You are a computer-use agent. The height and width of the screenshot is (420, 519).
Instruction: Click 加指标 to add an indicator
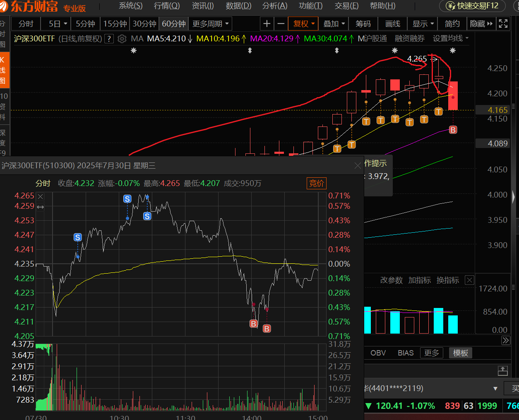419,280
